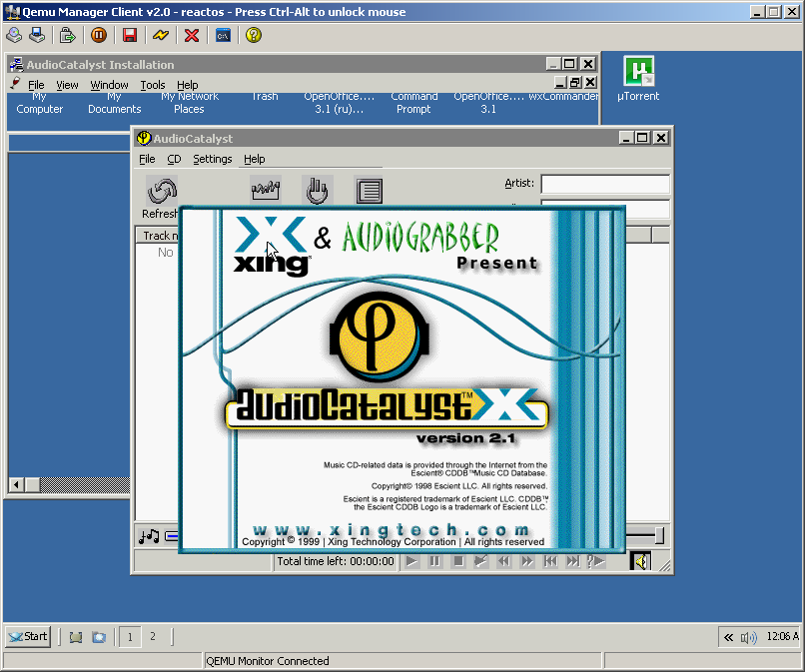This screenshot has height=672, width=805.
Task: Click the list document icon in AudioCatalyst toolbar
Action: coord(369,190)
